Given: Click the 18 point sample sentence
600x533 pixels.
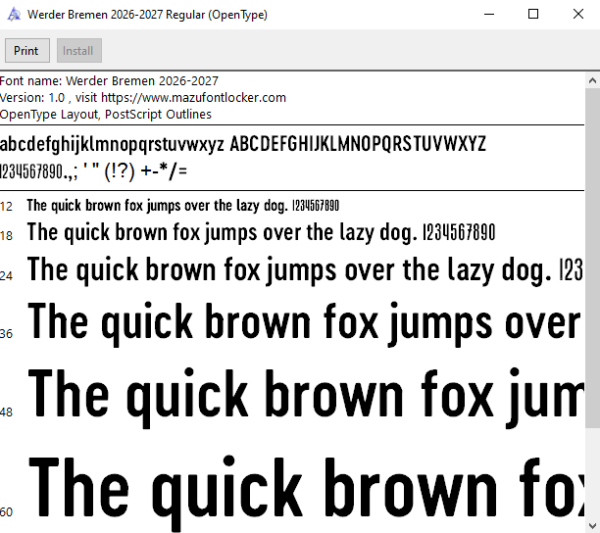Looking at the screenshot, I should [261, 233].
